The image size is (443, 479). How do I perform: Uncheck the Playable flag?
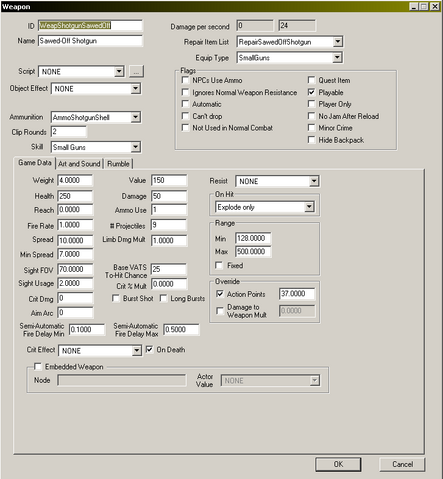pos(311,92)
